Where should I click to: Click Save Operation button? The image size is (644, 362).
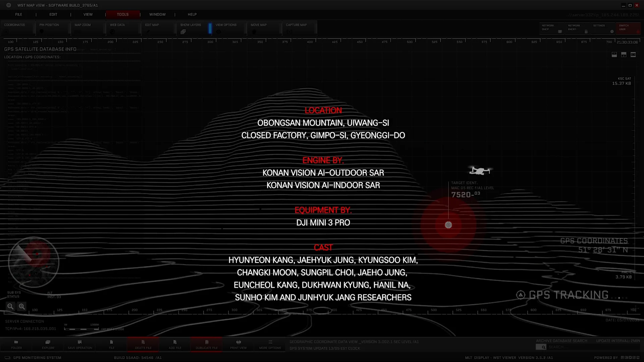click(x=80, y=345)
